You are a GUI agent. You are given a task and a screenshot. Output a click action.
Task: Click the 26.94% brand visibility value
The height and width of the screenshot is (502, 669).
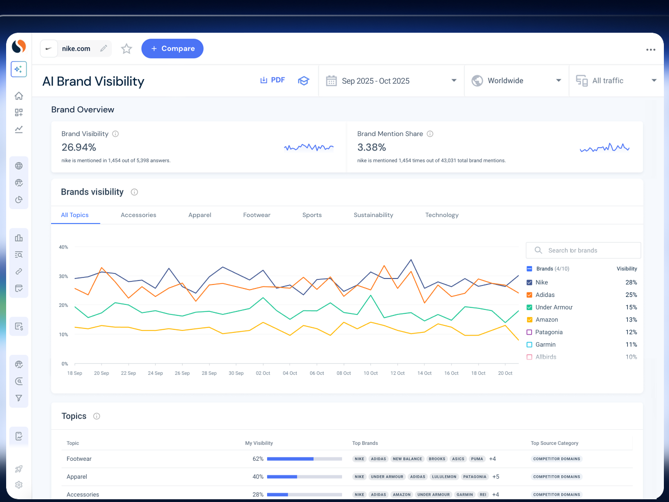[x=79, y=148]
